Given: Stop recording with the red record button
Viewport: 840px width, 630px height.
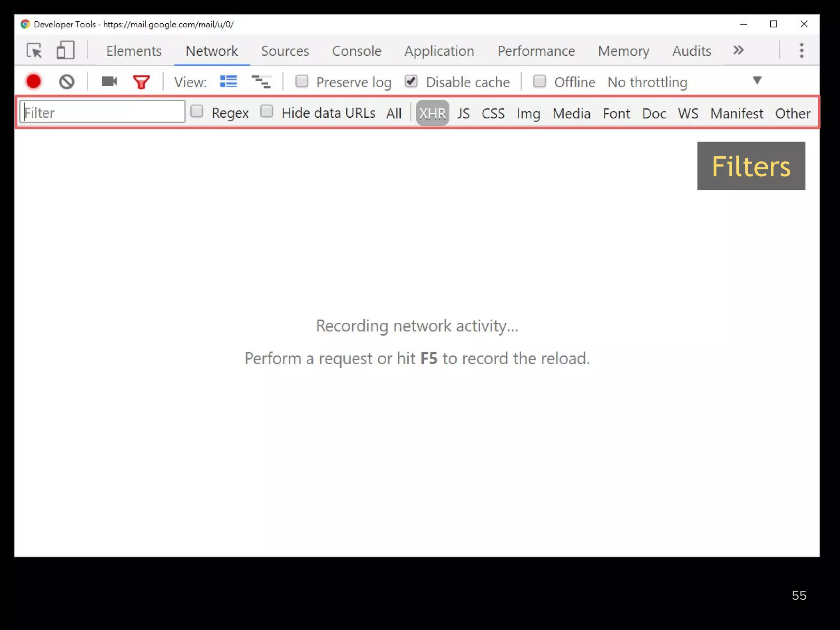Looking at the screenshot, I should [x=34, y=82].
